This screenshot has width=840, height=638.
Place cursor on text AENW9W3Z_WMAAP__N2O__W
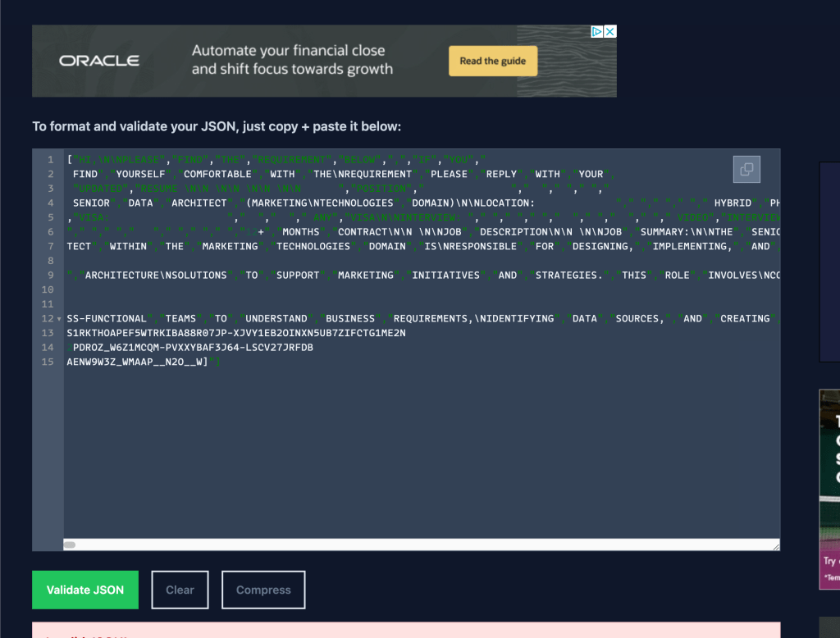click(134, 362)
